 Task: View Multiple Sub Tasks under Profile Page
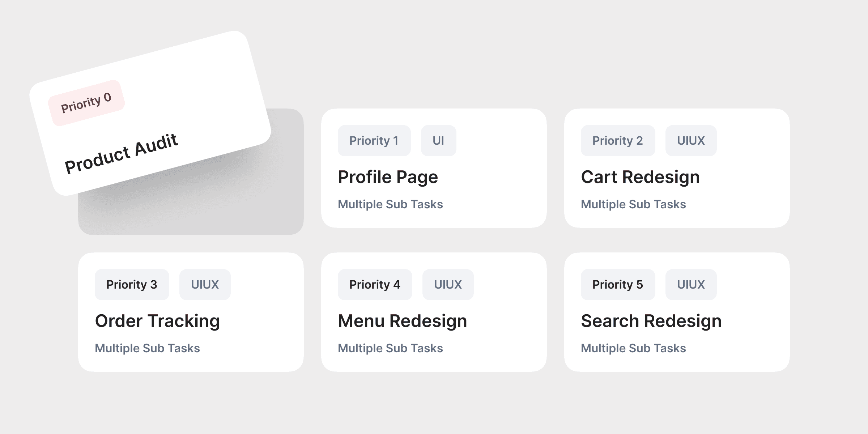(x=390, y=204)
